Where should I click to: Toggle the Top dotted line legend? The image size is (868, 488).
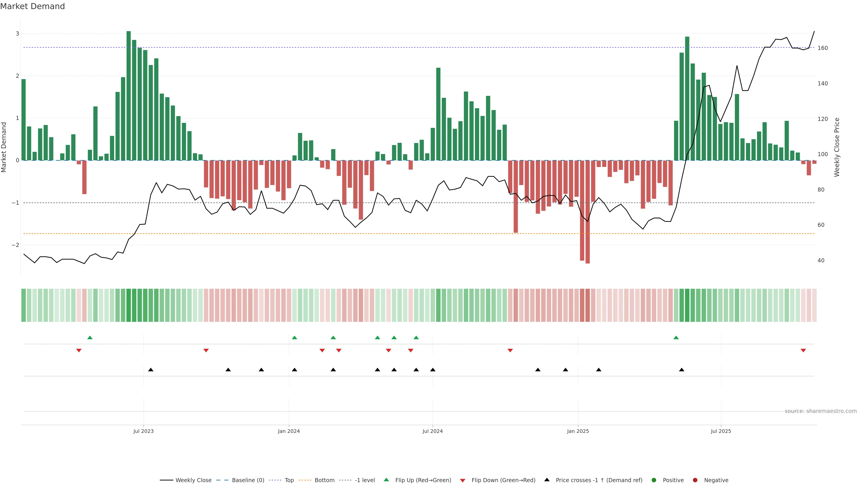tap(275, 480)
